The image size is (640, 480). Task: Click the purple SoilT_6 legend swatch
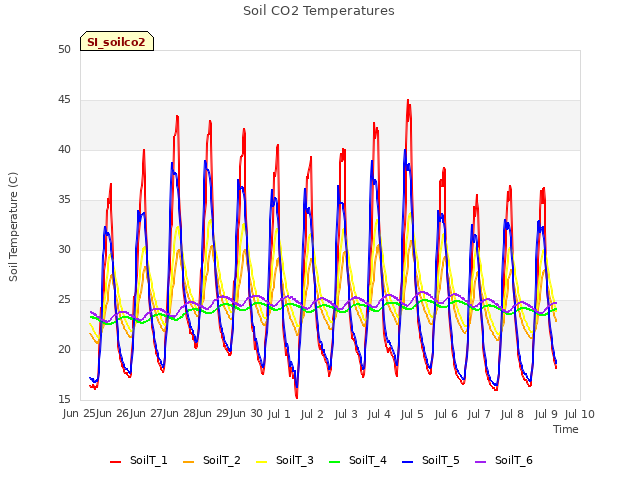(481, 462)
